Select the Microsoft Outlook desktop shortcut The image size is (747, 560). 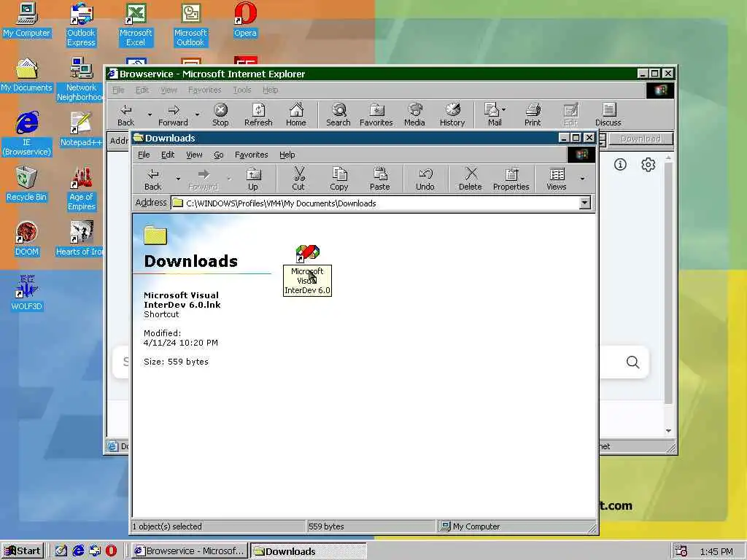pyautogui.click(x=190, y=25)
